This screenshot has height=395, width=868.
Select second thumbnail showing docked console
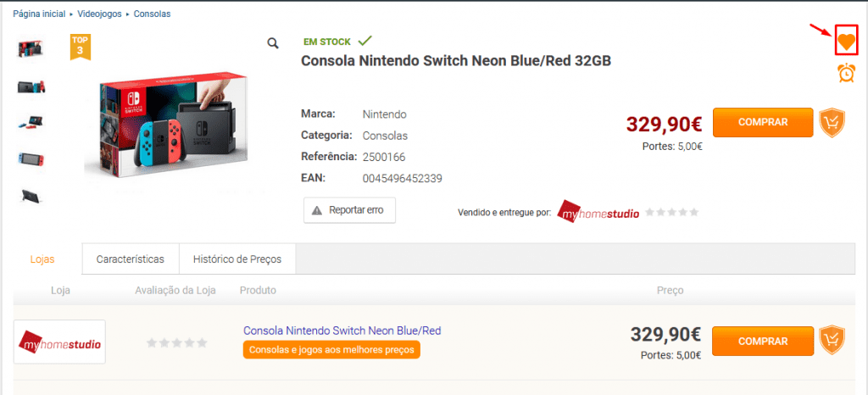coord(31,86)
